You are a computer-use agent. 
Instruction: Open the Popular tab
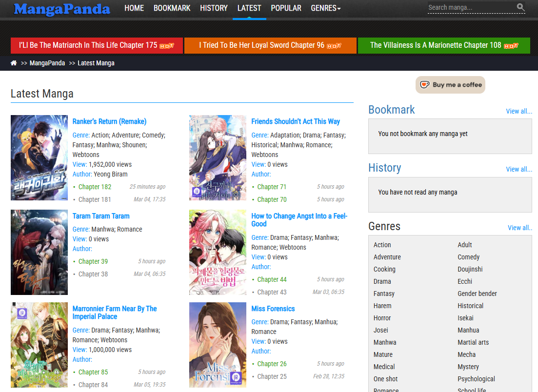pyautogui.click(x=286, y=8)
